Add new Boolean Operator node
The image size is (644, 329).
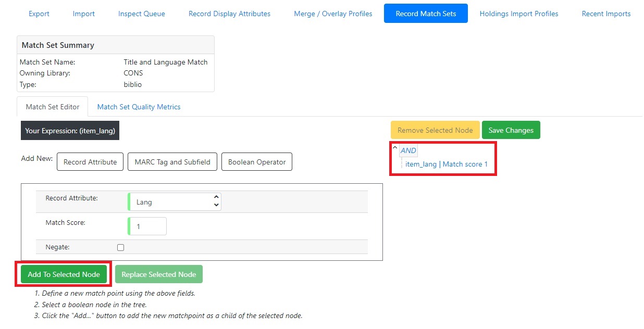pyautogui.click(x=257, y=162)
